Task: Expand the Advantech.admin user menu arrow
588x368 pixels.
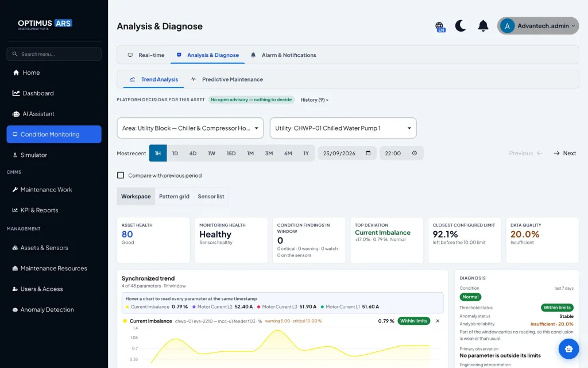Action: [x=573, y=26]
